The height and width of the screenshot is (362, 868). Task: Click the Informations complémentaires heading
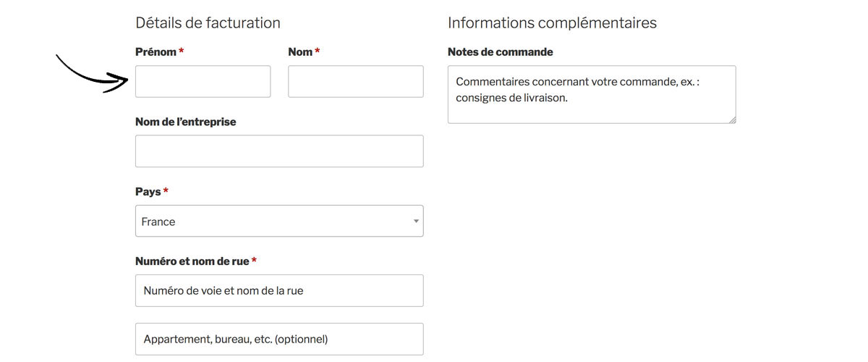tap(552, 22)
